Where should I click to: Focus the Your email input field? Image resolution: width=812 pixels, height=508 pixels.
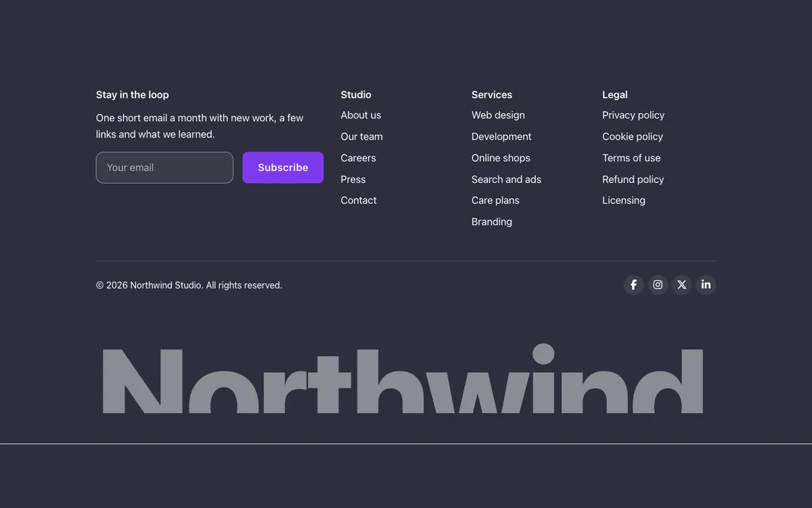pyautogui.click(x=164, y=167)
